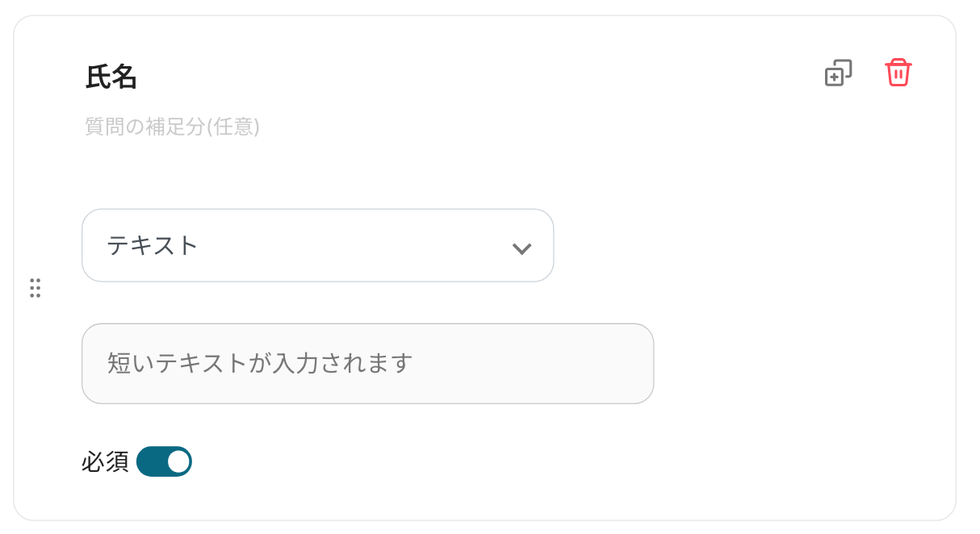Click the six-dot drag handle
Viewport: 980px width, 534px height.
pyautogui.click(x=35, y=287)
